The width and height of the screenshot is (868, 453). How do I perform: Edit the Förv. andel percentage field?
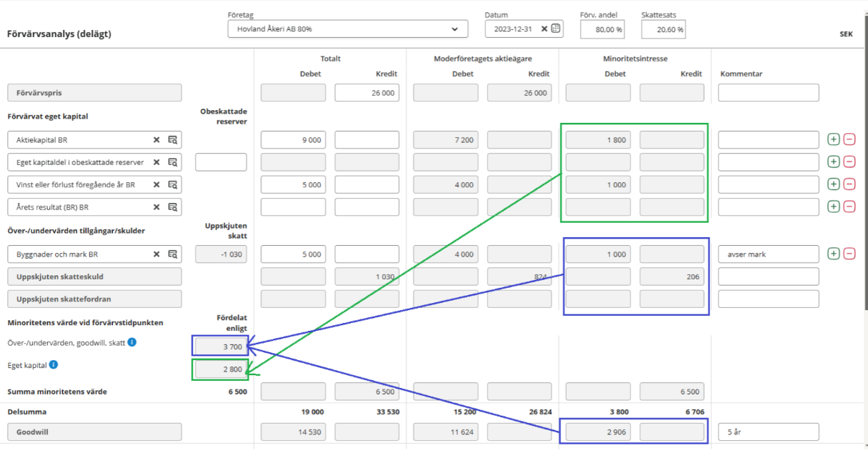pos(602,29)
